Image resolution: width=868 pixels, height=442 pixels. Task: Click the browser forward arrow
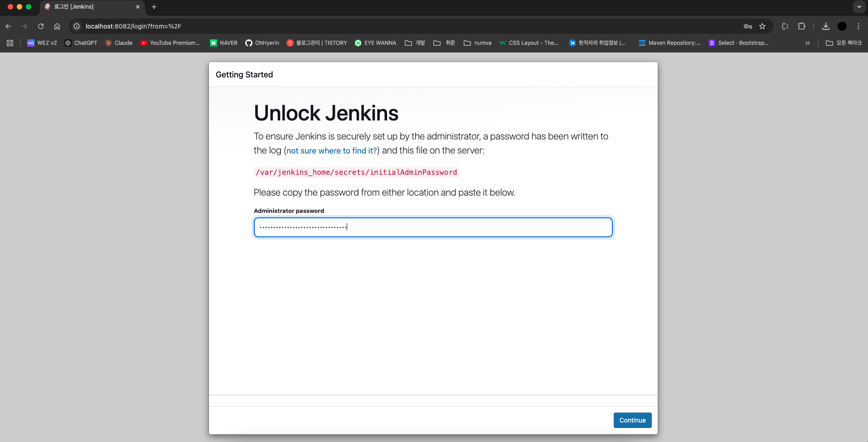[24, 26]
